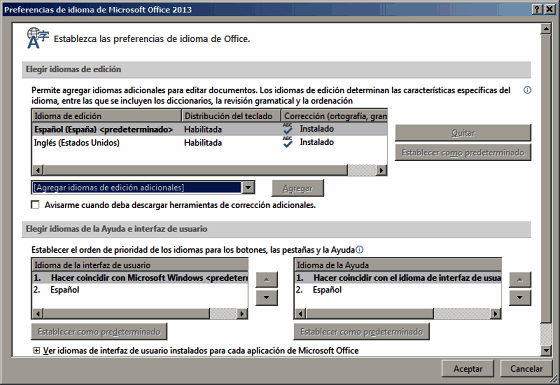Open 'Agregar idiomas de edición adicionales' dropdown

click(x=248, y=187)
